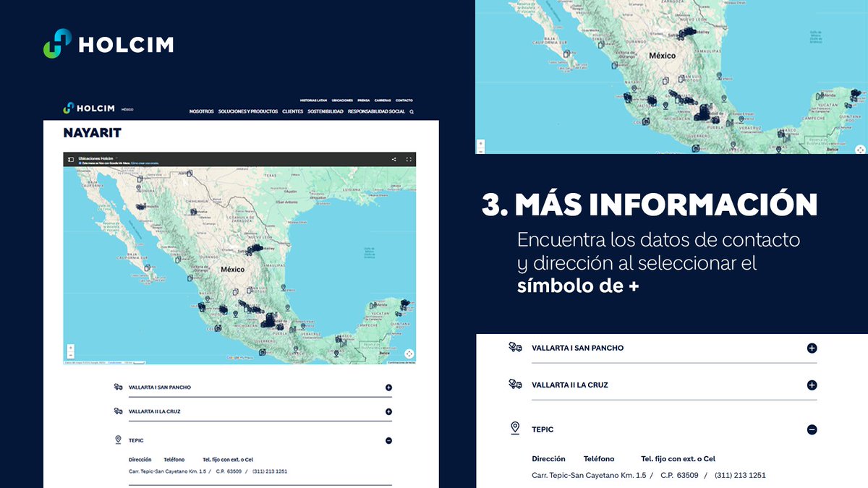Click the truck icon beside Vallarta I San Pancho on the website page
868x488 pixels.
tap(119, 387)
